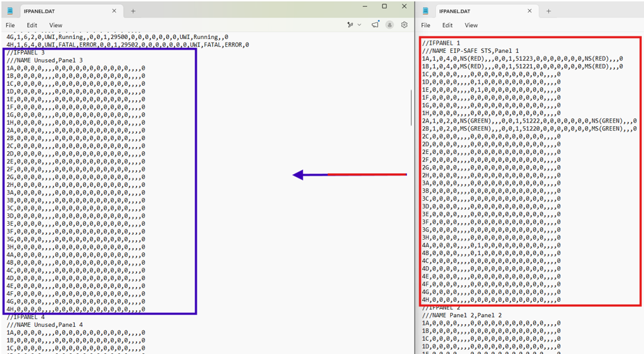Open View menu in right Notepad window
Viewport: 644px width, 354px height.
(x=471, y=25)
